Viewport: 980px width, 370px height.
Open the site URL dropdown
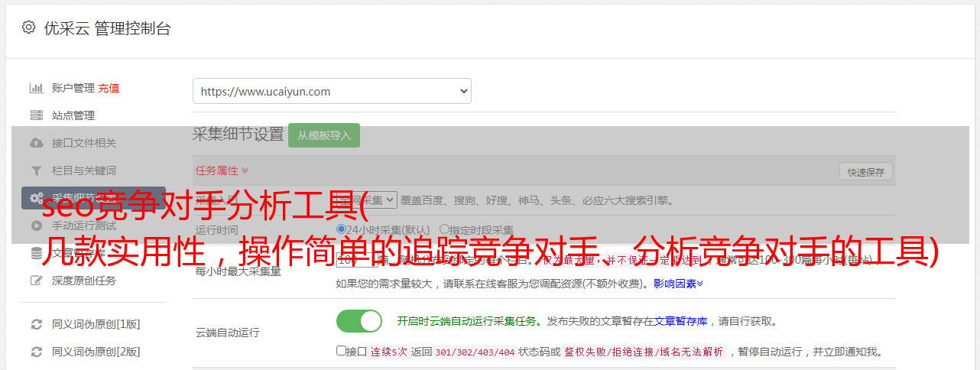pyautogui.click(x=332, y=91)
